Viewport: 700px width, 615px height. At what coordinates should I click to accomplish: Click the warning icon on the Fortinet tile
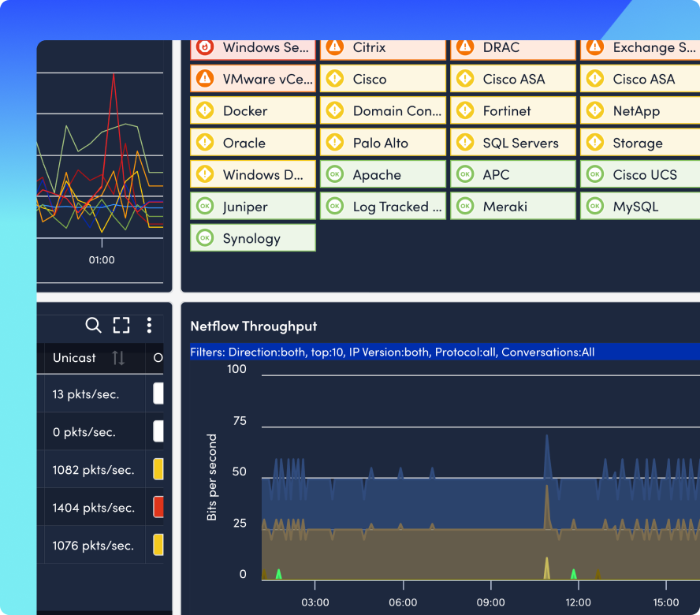coord(465,110)
